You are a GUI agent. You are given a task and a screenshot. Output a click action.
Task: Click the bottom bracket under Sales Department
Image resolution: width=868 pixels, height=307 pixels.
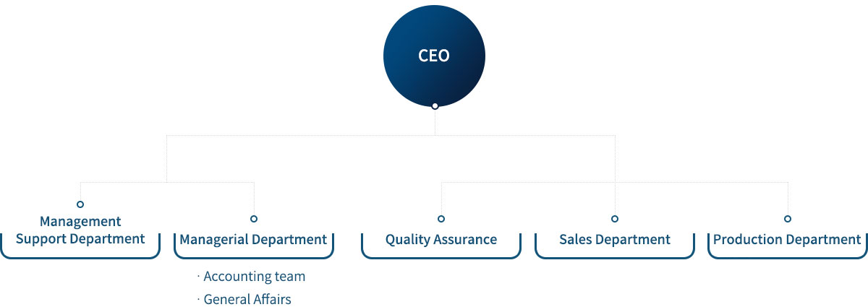point(615,255)
